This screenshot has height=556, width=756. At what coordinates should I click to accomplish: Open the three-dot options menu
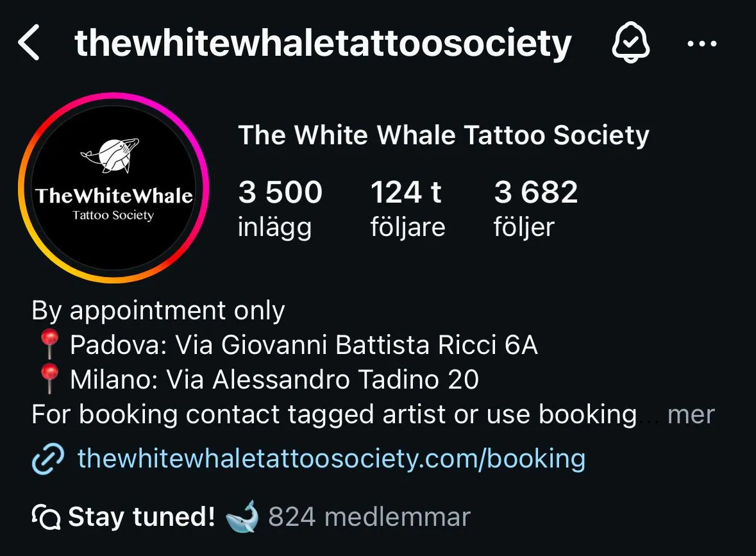(x=702, y=44)
